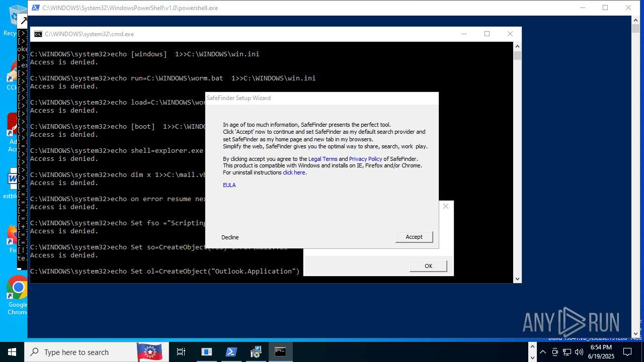Open the Windows Start menu

click(x=12, y=352)
